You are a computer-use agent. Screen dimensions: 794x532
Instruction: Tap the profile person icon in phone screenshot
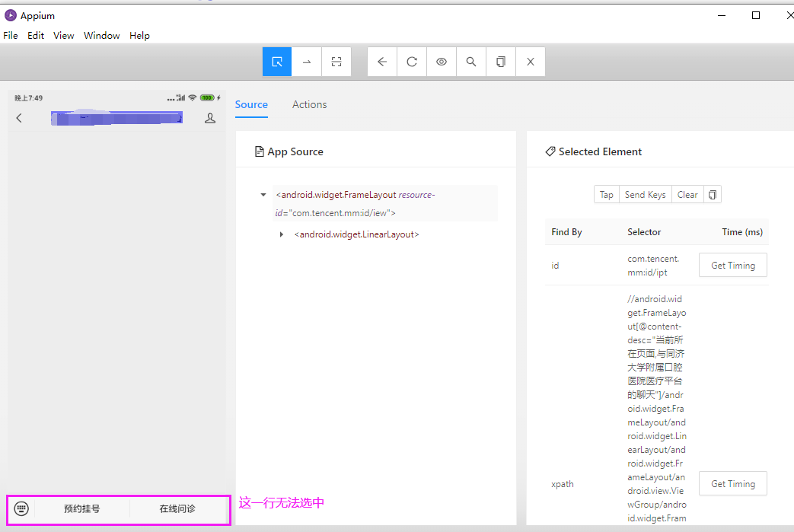click(x=210, y=119)
